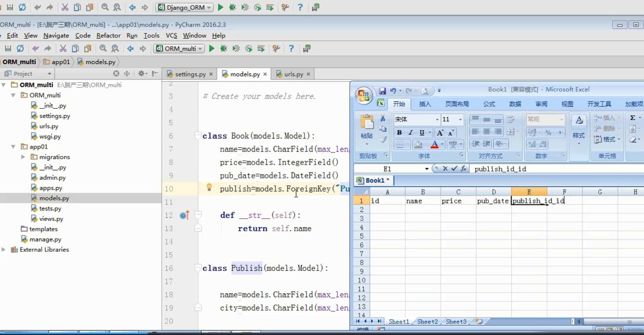
Task: Click Cut scissors icon in ORM_multi toolbar
Action: [x=63, y=49]
